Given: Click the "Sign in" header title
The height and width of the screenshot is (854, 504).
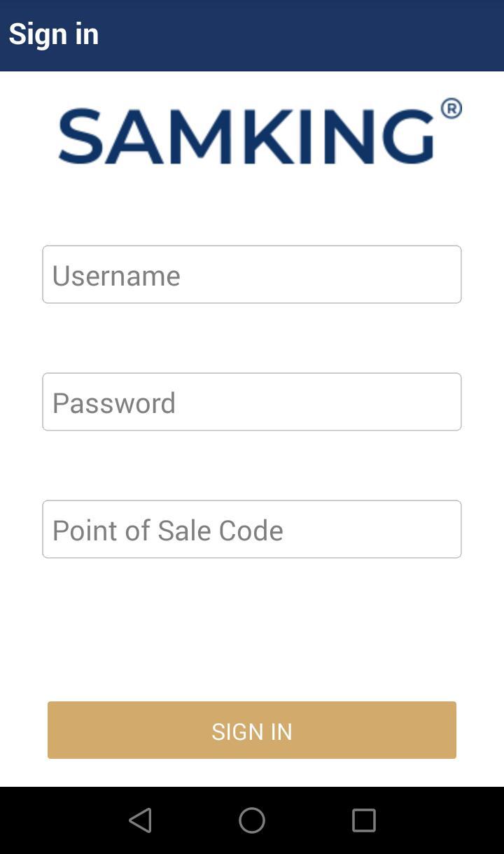Looking at the screenshot, I should [54, 34].
